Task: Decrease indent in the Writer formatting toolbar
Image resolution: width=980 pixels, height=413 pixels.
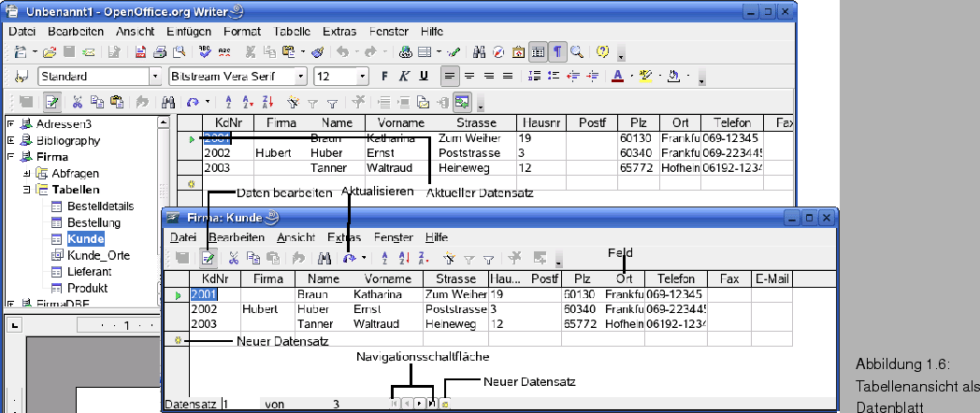Action: (573, 77)
